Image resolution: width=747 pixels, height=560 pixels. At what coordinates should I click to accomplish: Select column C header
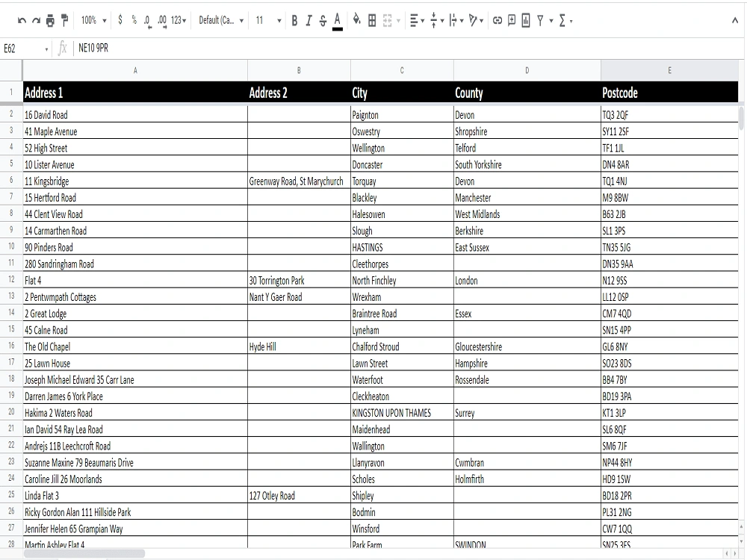click(402, 70)
